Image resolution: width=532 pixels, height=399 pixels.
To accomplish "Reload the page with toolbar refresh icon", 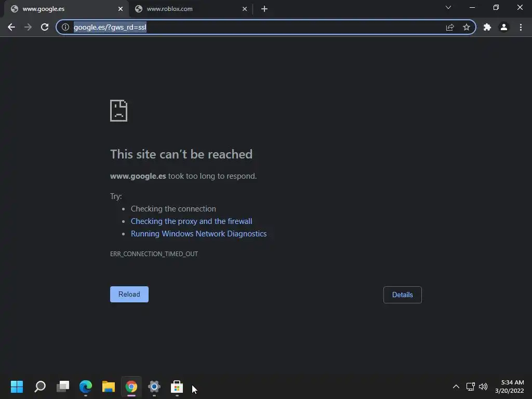I will click(45, 27).
